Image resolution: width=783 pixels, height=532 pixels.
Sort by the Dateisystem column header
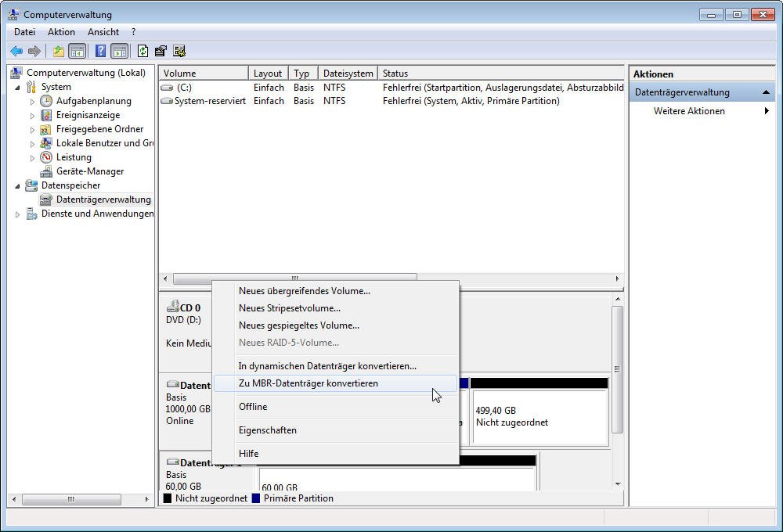[348, 74]
